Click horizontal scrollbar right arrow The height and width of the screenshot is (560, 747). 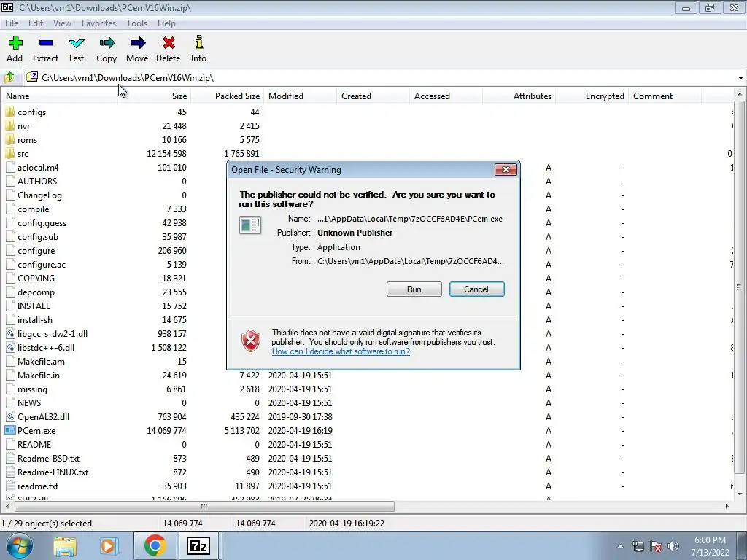tap(727, 506)
